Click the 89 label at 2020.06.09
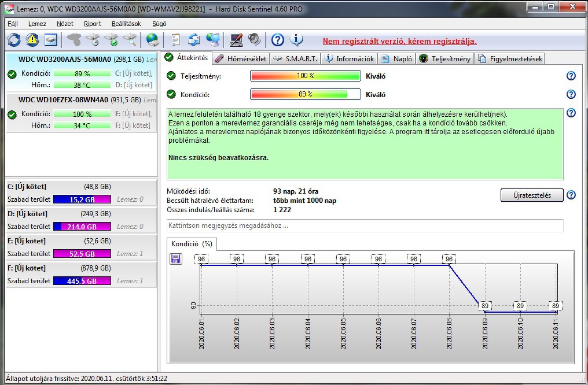 [x=485, y=306]
